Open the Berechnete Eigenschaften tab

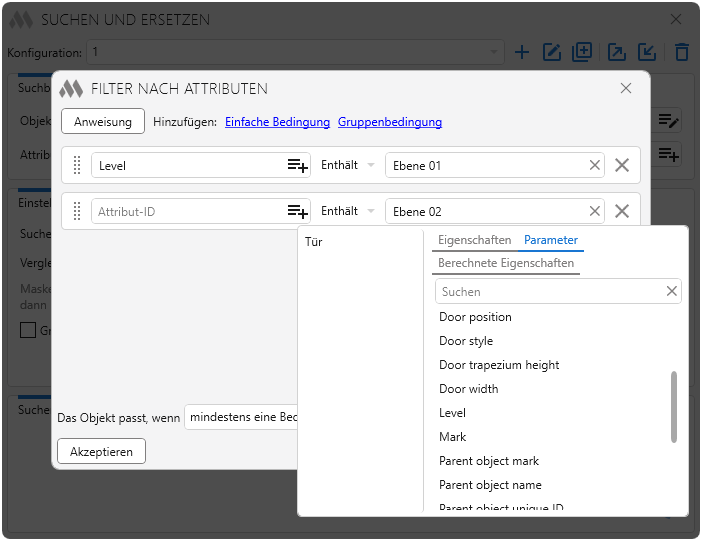506,263
